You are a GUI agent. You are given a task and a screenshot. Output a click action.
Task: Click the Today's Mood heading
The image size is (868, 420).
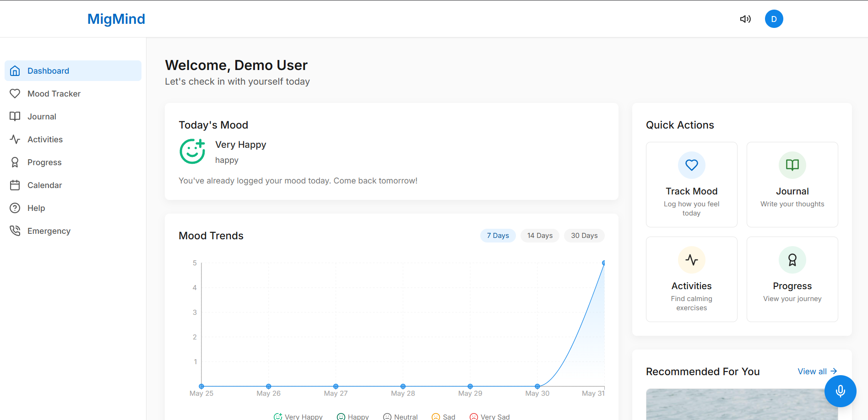click(213, 125)
